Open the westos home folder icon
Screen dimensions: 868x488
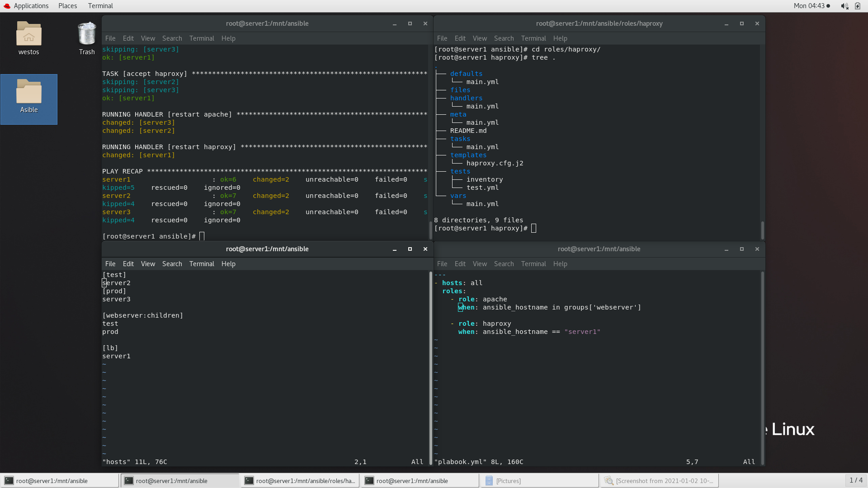pos(28,34)
